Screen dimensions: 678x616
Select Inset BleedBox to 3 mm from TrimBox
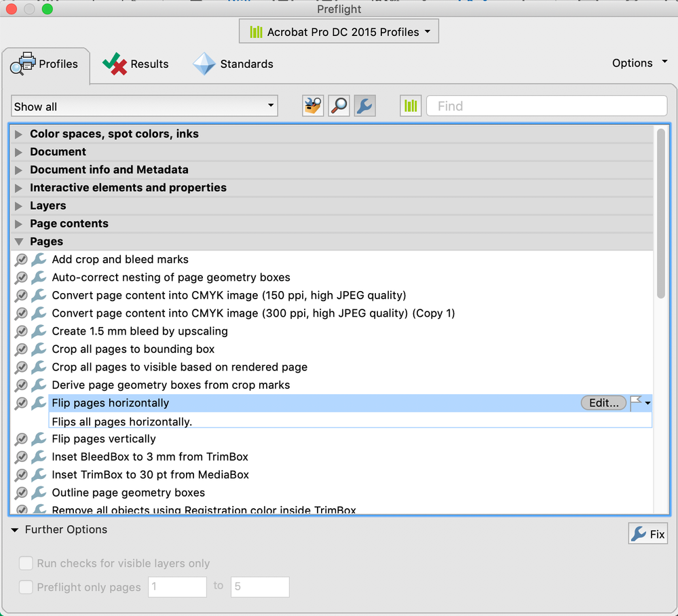(150, 457)
